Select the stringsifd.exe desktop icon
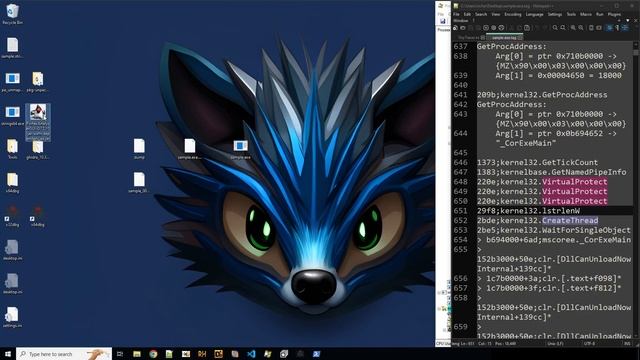Screen dimensions: 640x360 [12, 114]
